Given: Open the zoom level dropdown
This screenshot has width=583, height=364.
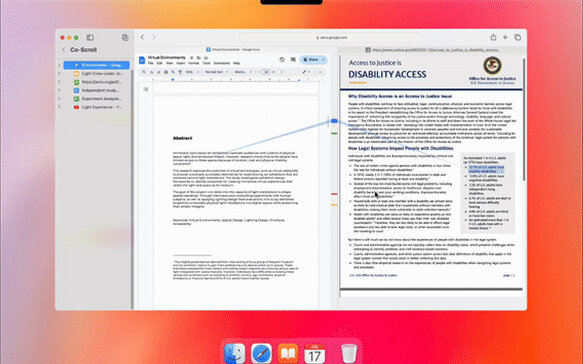Looking at the screenshot, I should pos(192,72).
